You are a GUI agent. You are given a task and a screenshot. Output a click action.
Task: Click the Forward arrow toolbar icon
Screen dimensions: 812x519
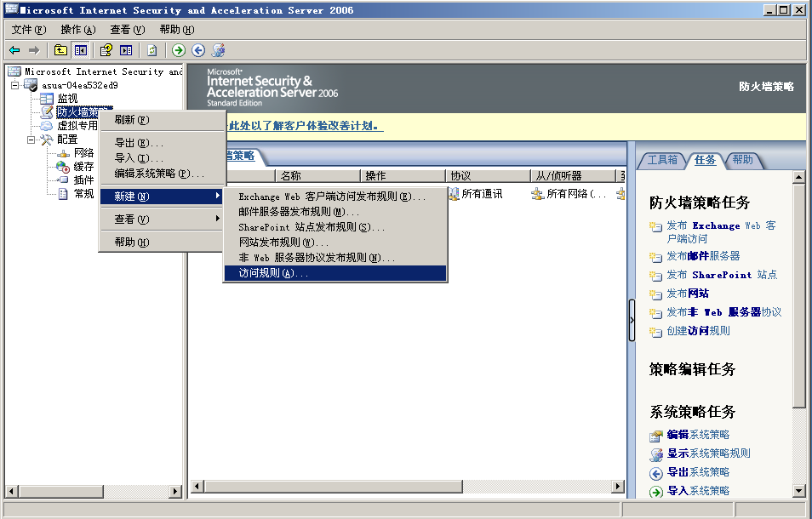[x=34, y=50]
